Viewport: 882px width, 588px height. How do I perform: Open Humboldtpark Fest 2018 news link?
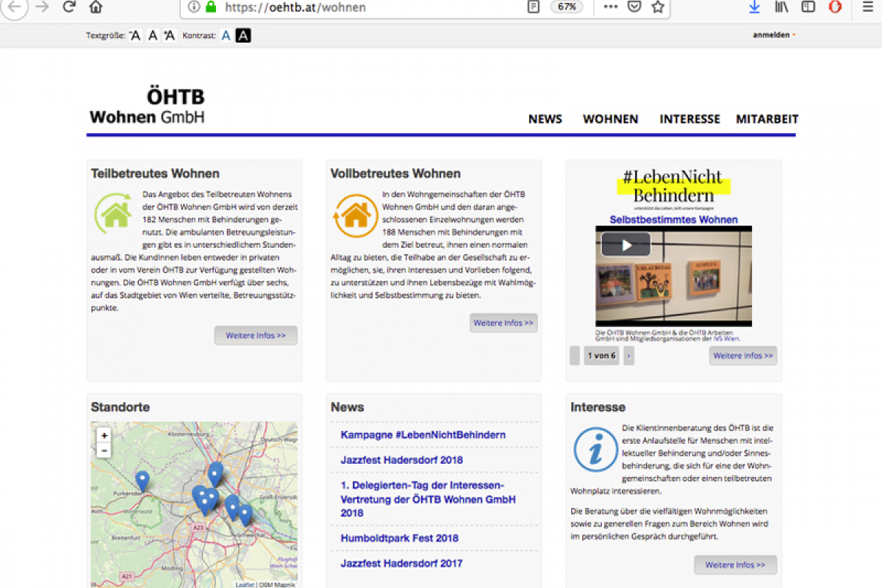point(400,538)
